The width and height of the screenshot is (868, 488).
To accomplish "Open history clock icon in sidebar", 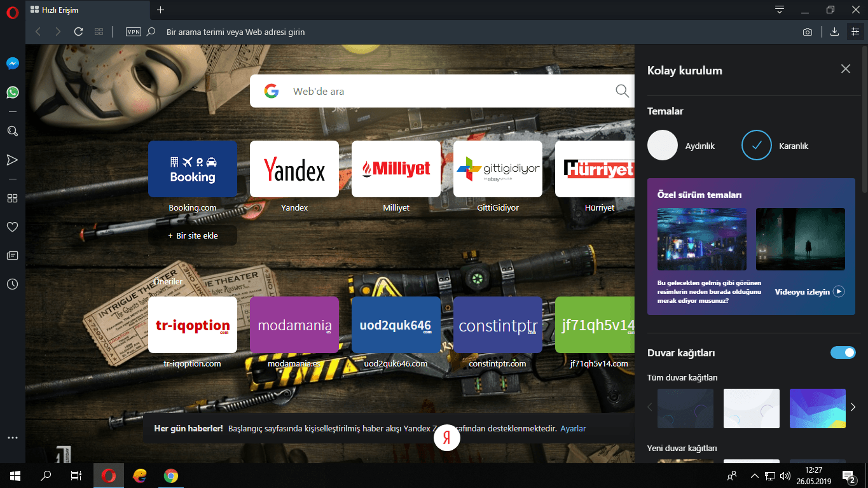I will tap(12, 284).
